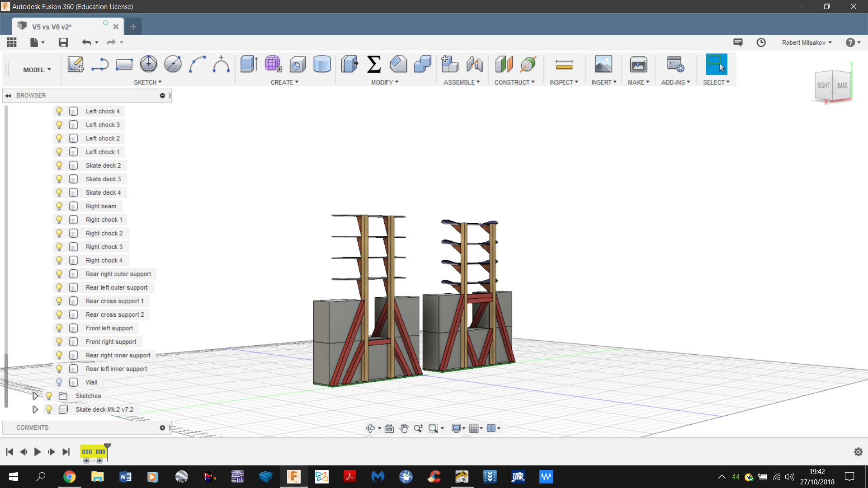Screen dimensions: 868x488
Task: Open the data panel grid icon
Action: click(x=12, y=42)
